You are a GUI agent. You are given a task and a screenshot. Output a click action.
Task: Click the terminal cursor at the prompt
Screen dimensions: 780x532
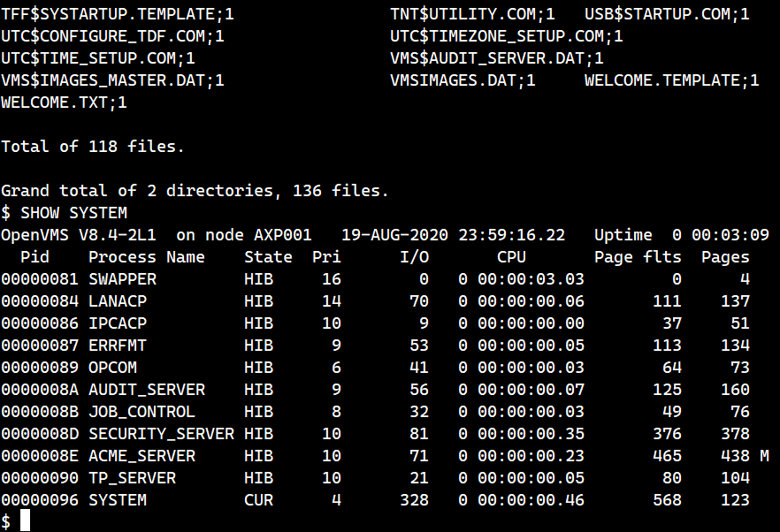26,521
